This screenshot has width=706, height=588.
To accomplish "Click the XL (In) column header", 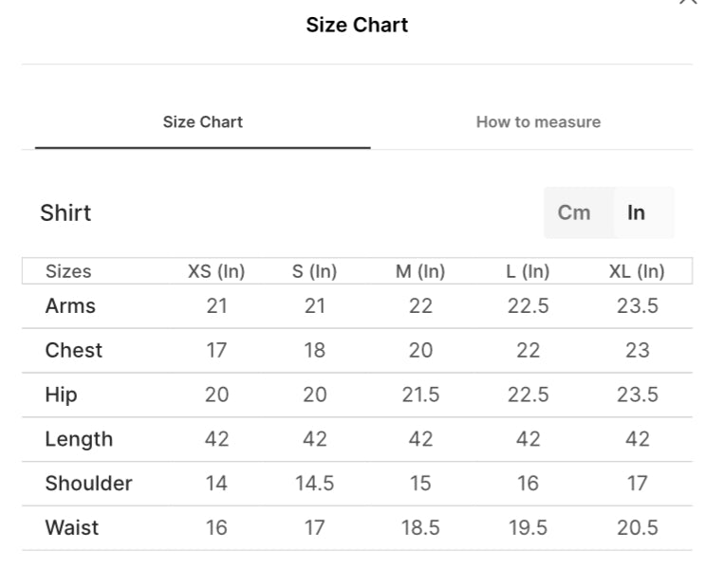I will point(637,271).
